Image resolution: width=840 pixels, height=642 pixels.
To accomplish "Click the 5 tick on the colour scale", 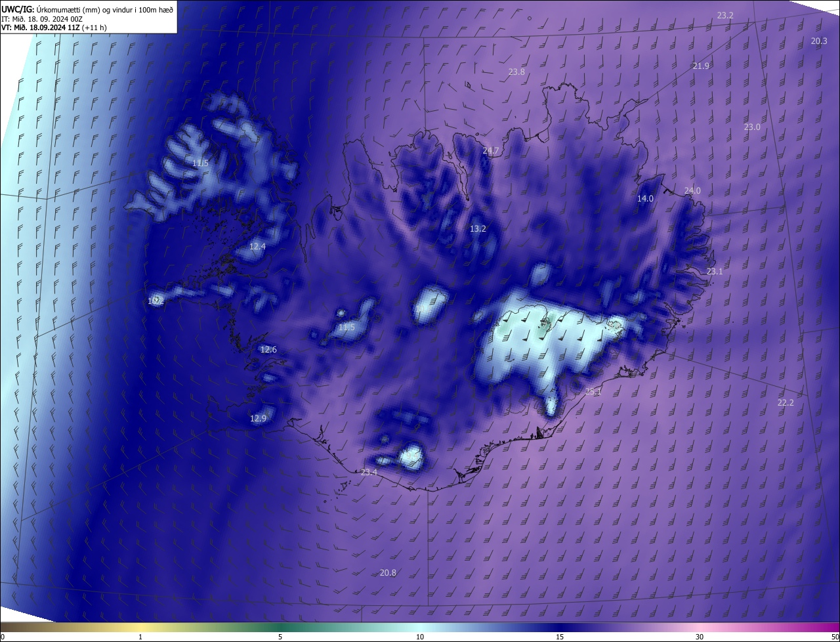I will (x=280, y=637).
